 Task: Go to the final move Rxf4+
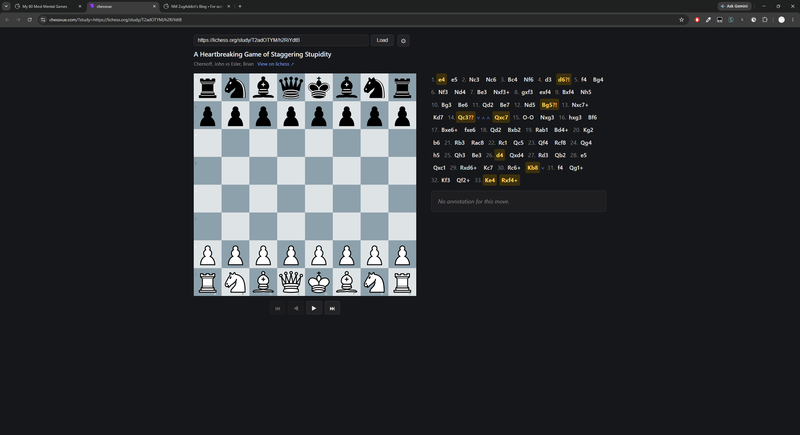point(509,181)
